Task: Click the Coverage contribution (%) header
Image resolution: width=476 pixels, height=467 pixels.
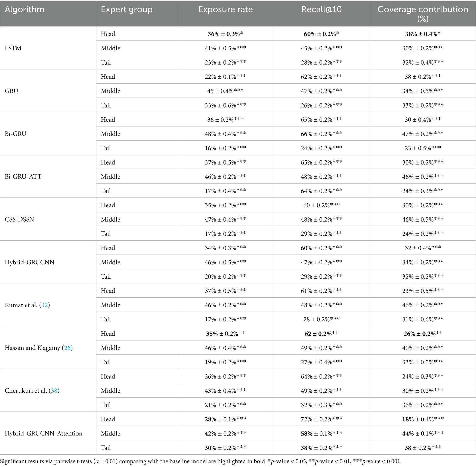Action: point(423,14)
